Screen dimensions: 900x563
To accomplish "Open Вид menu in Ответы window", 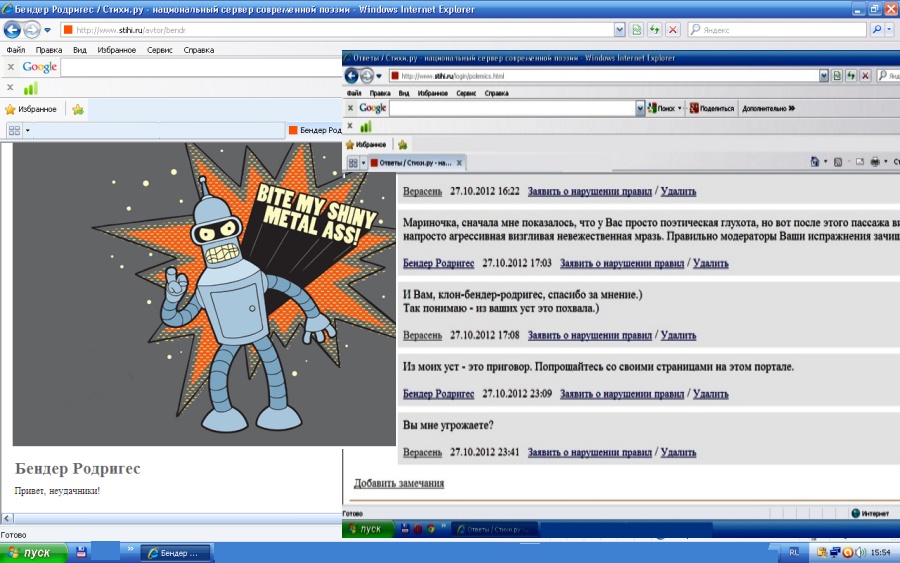I will (404, 93).
